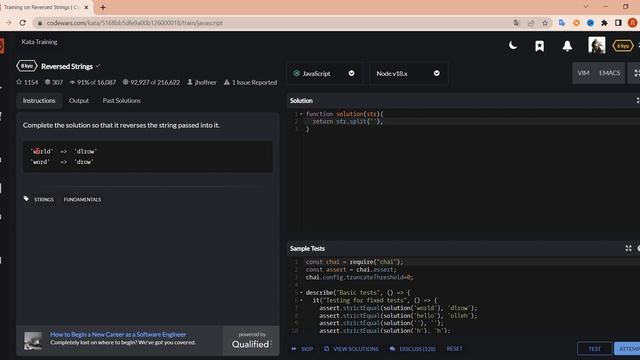The width and height of the screenshot is (640, 360).
Task: Click the 91% of 16,087 satisfaction rating
Action: 93,82
